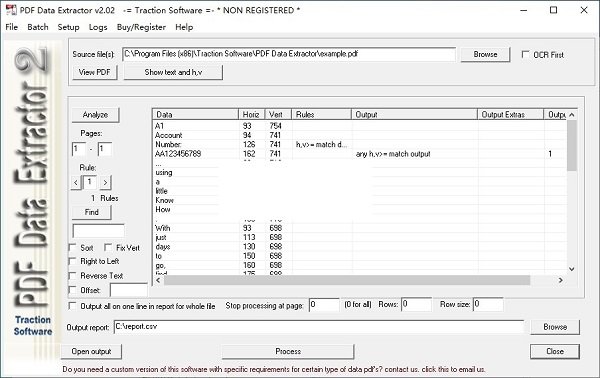Click the PDF Data Extractor title bar icon

point(11,10)
